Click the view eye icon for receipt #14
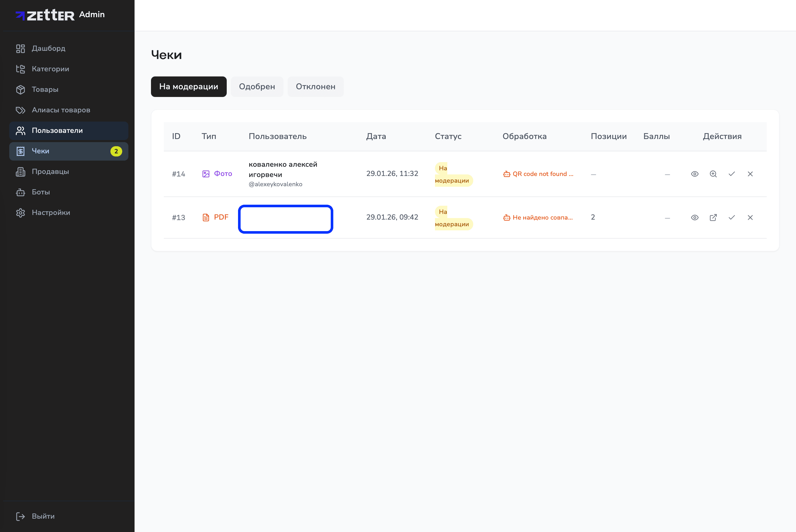796x532 pixels. (695, 174)
